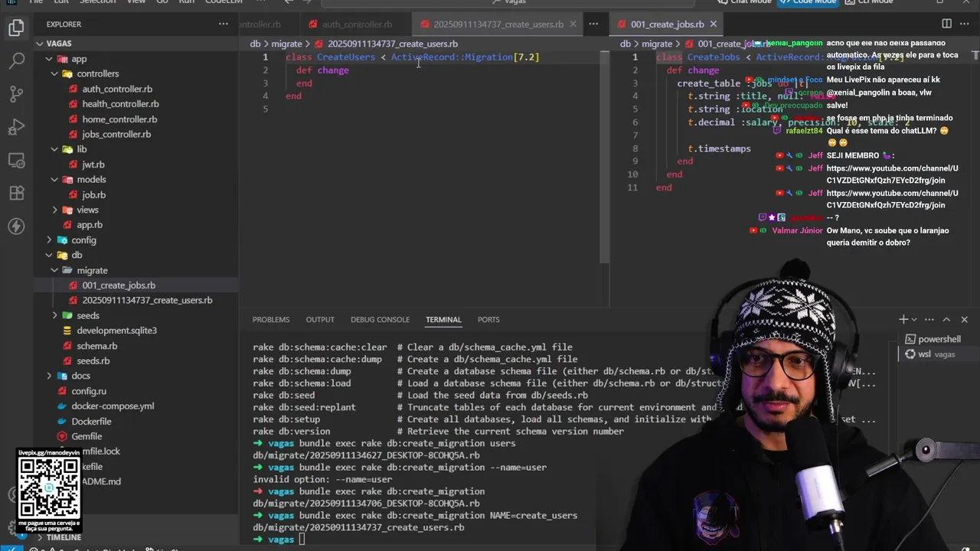Activate the 001_create_jobs.rb editor tab

click(667, 24)
